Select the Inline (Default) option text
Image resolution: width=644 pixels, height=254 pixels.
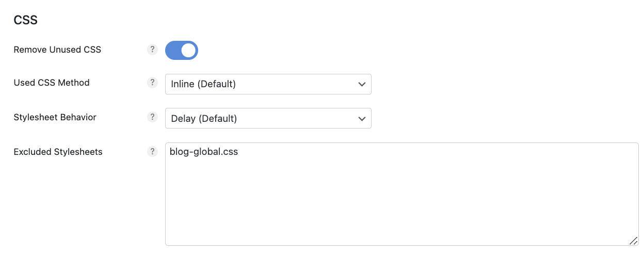(203, 84)
